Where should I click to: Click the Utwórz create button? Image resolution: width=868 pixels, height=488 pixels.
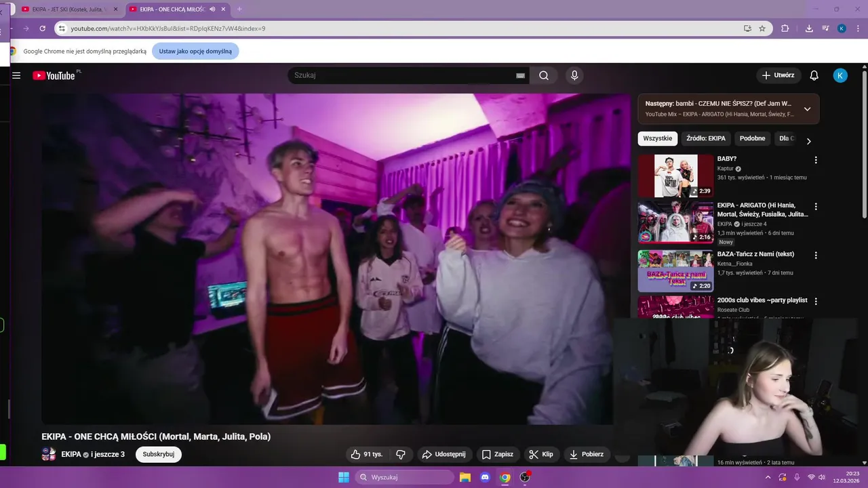(778, 75)
